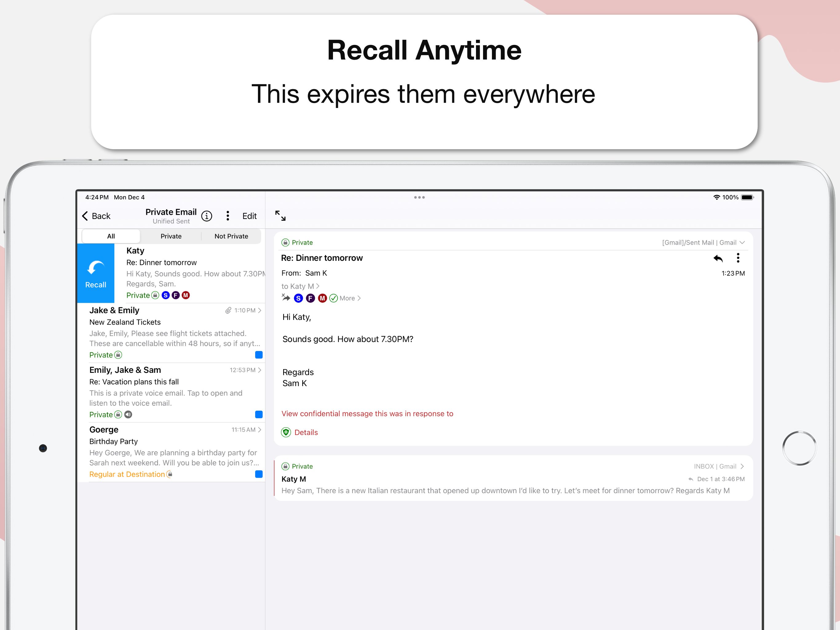
Task: Go back using the Back button
Action: (x=97, y=216)
